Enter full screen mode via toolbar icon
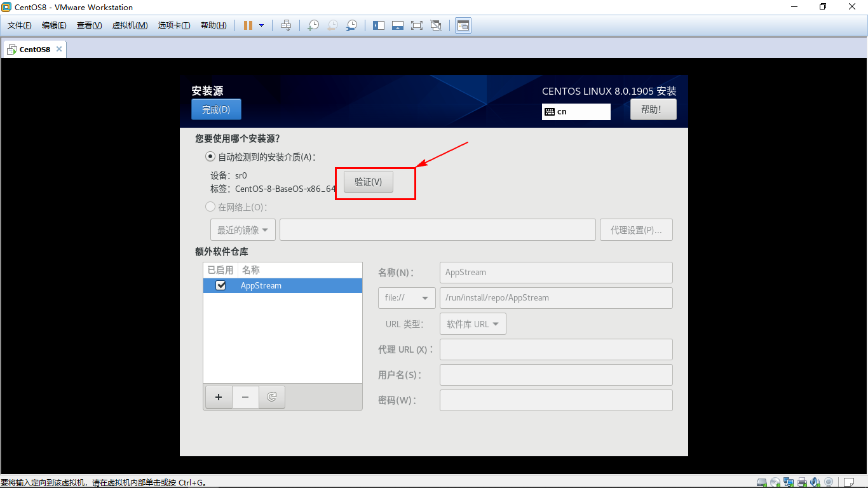Screen dimensions: 868x488 pos(417,25)
